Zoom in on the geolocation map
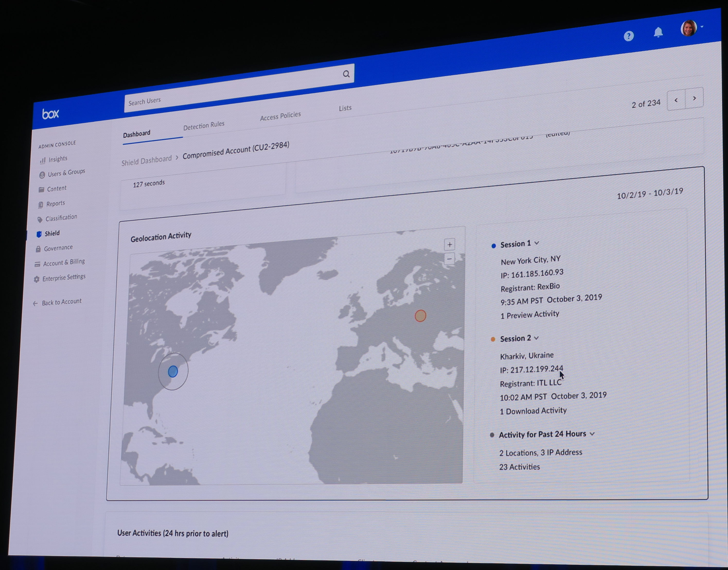The image size is (728, 570). 449,245
